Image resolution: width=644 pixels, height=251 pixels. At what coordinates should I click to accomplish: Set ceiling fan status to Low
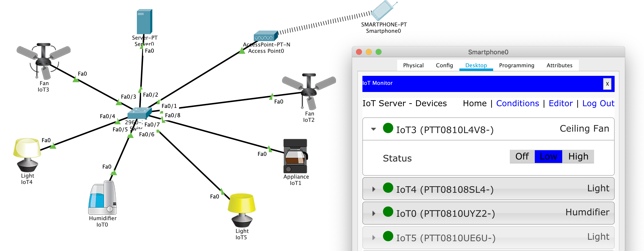pos(548,157)
